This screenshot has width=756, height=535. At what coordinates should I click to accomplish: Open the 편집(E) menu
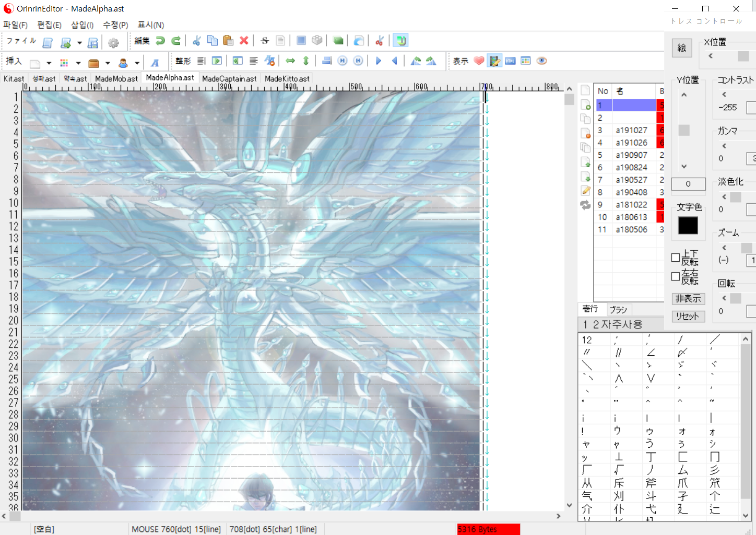click(x=50, y=25)
